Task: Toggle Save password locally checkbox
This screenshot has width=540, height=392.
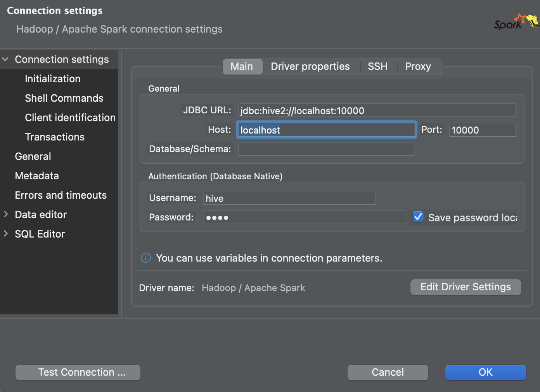Action: [x=418, y=217]
